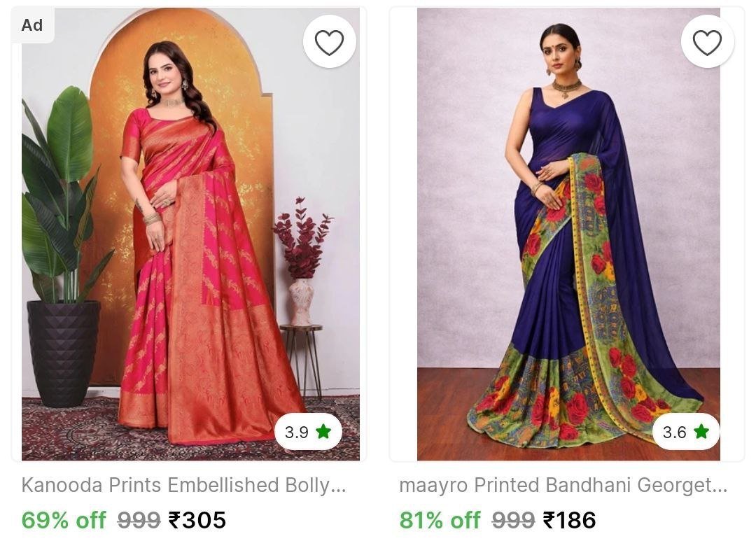Screen dimensions: 756x548
Task: Click the struck-through 999 price under maayro
Action: [x=514, y=520]
